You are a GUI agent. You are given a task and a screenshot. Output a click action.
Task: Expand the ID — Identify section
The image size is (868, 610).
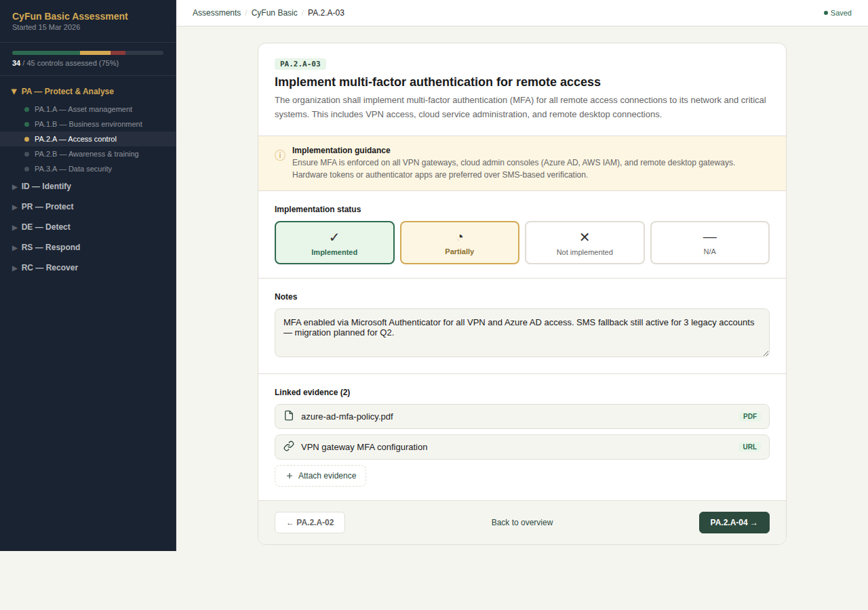coord(46,186)
